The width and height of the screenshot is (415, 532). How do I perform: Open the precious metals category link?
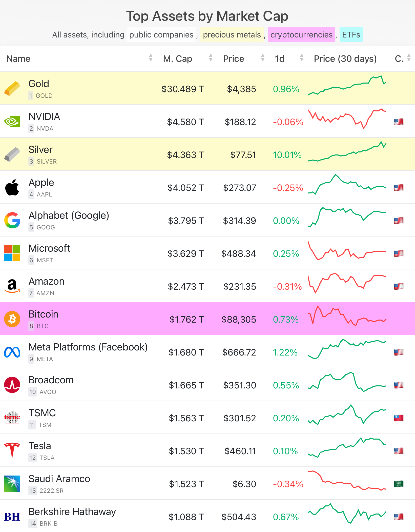[232, 34]
